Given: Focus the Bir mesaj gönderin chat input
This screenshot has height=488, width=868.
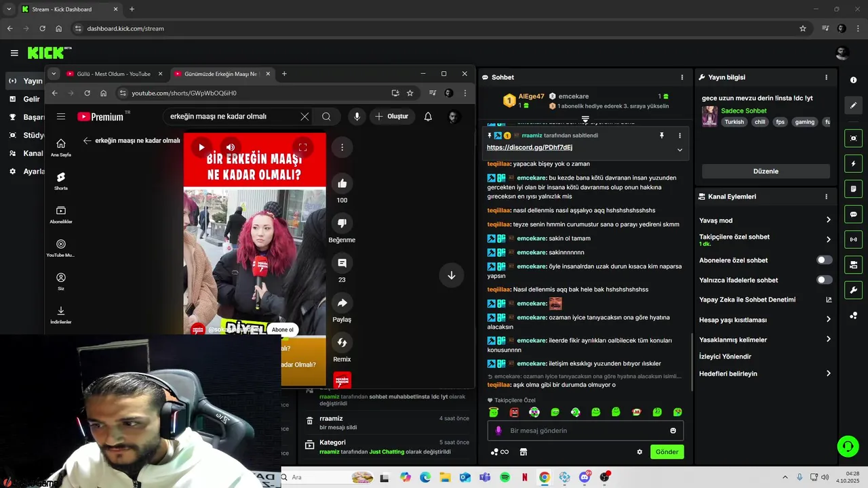Looking at the screenshot, I should (585, 430).
